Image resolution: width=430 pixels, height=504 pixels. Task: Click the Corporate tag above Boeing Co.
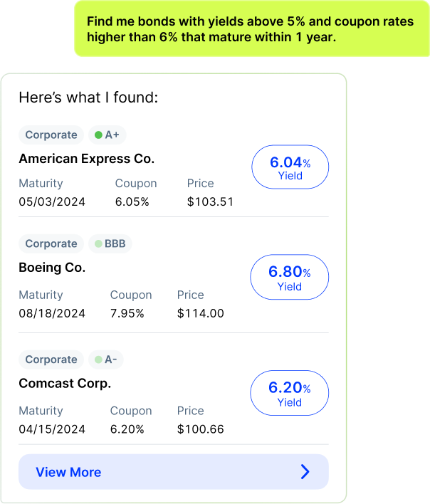[x=51, y=243]
